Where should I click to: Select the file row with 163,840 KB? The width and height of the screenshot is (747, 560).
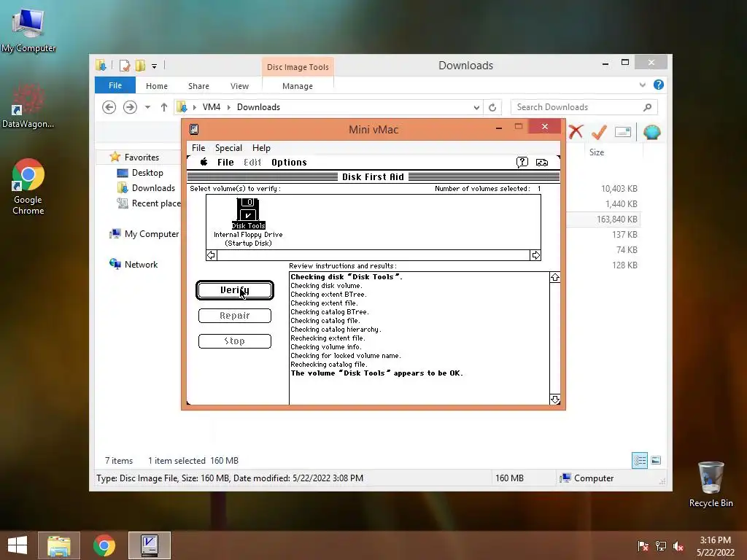[603, 219]
